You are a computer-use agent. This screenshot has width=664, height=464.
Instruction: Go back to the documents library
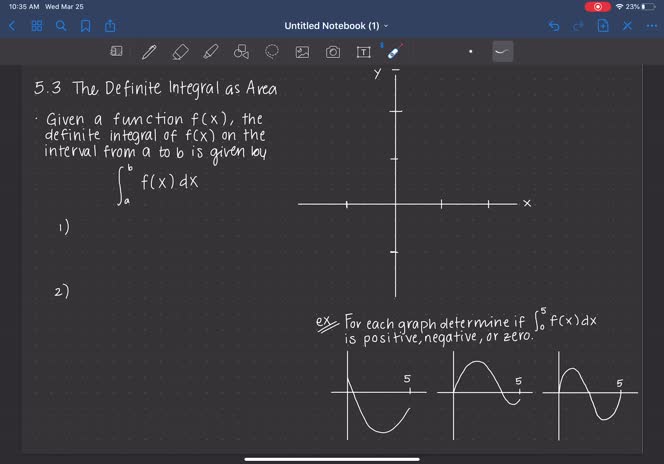[12, 25]
